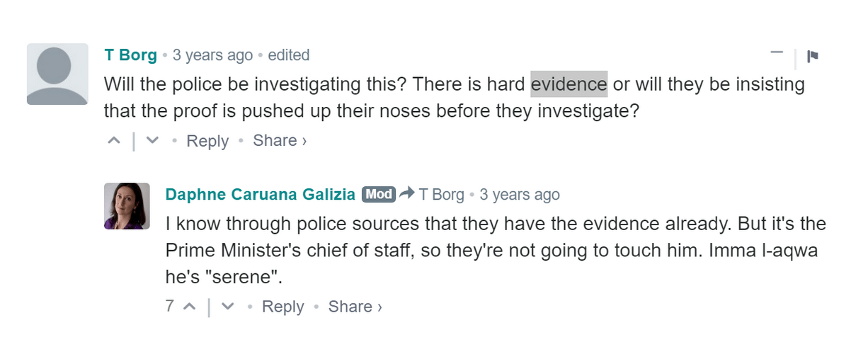Viewport: 868px width, 364px height.
Task: Downvote Daphne Caruana Galizia's reply
Action: click(x=227, y=307)
